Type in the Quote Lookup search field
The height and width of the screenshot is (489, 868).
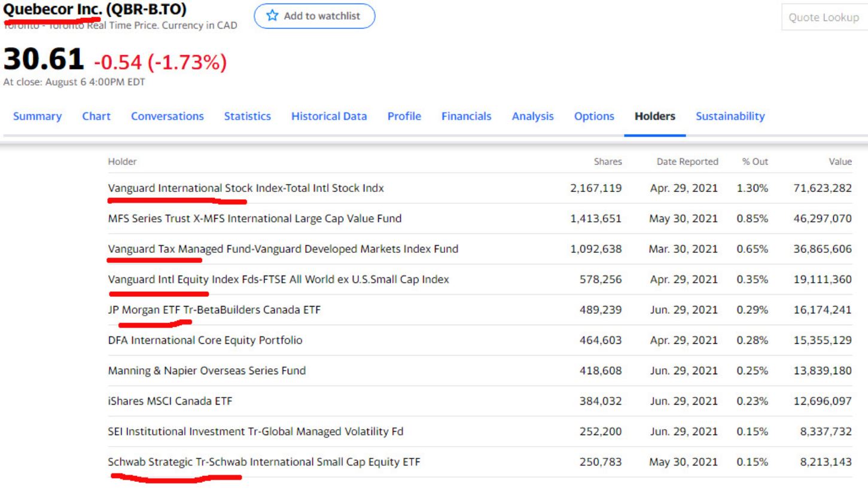point(824,17)
